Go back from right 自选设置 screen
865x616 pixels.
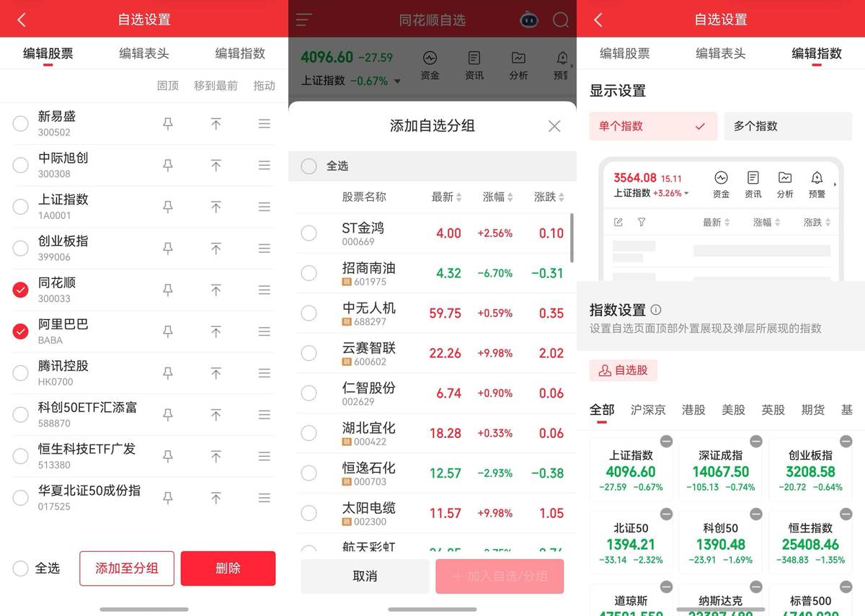[598, 19]
